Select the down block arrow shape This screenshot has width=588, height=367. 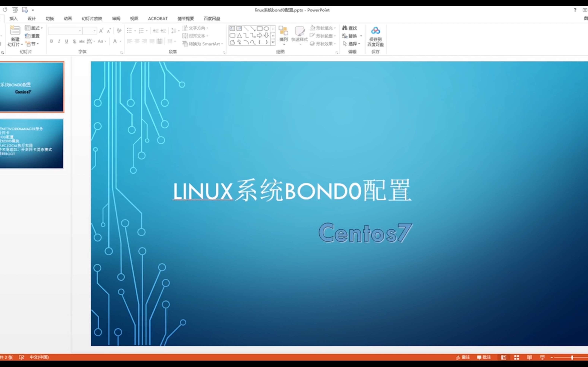click(x=266, y=35)
